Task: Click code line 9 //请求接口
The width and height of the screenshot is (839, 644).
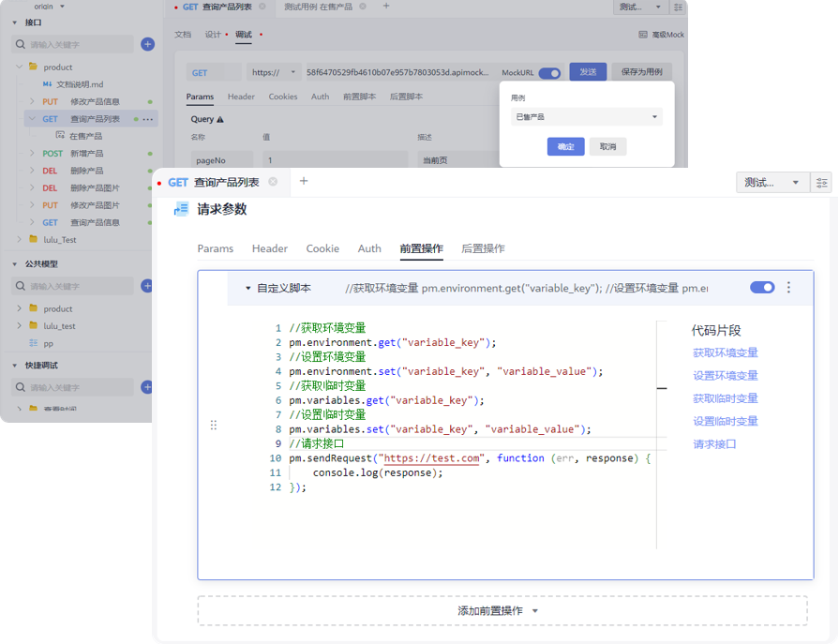Action: coord(317,443)
